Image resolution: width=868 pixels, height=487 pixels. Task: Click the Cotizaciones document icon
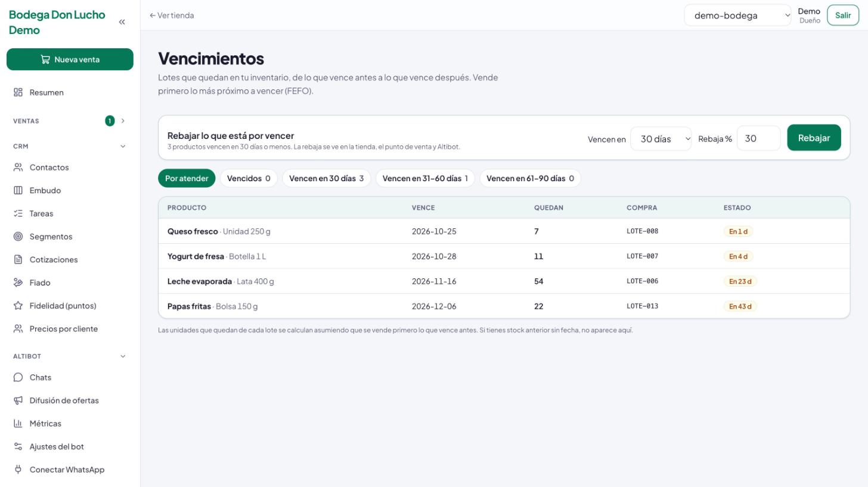(18, 260)
